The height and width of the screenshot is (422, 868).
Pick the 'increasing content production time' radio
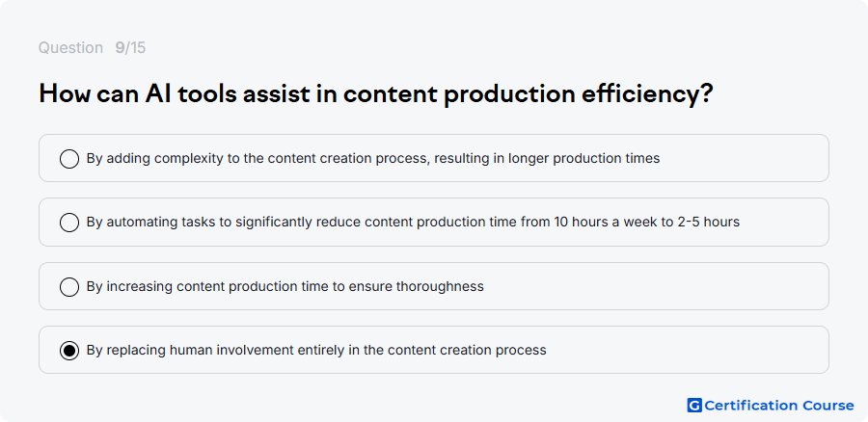pos(69,286)
